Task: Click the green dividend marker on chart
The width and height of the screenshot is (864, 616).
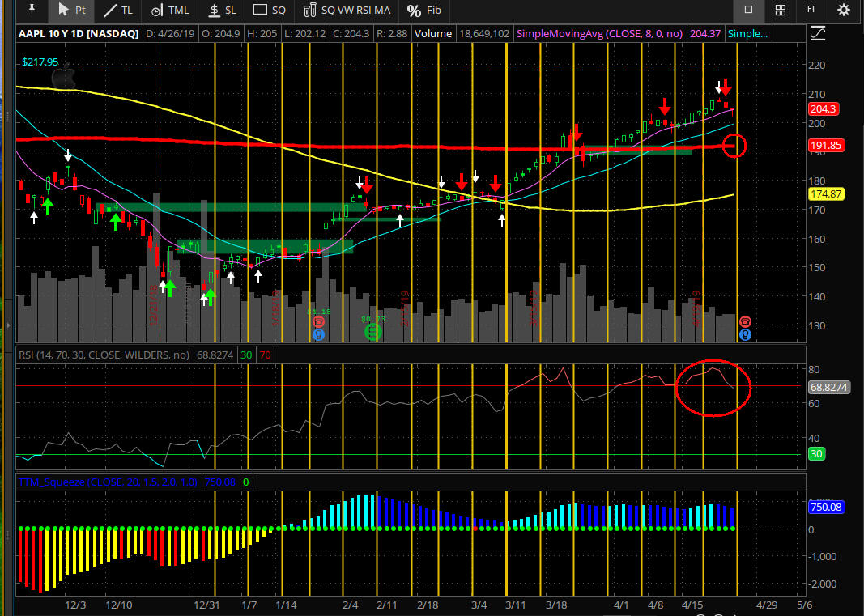Action: 372,332
